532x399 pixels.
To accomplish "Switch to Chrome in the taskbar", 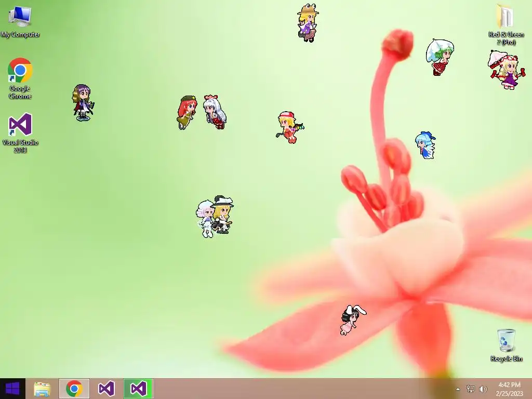I will (74, 389).
